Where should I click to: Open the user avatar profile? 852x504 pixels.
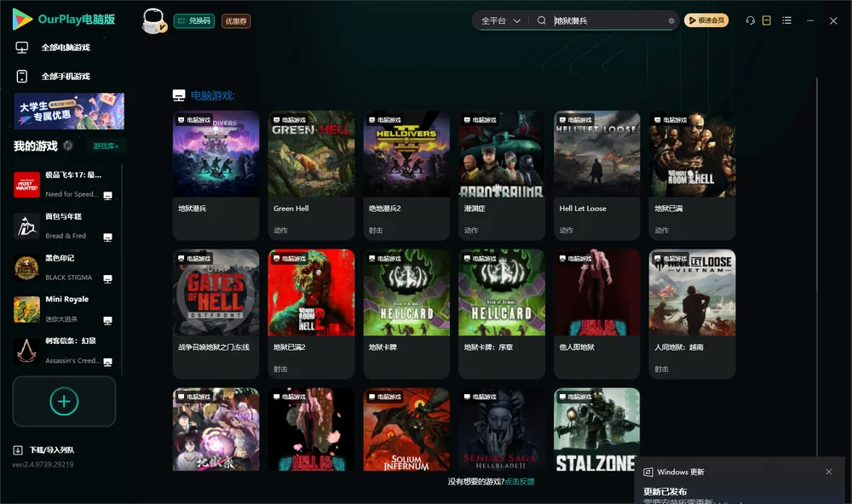(153, 21)
